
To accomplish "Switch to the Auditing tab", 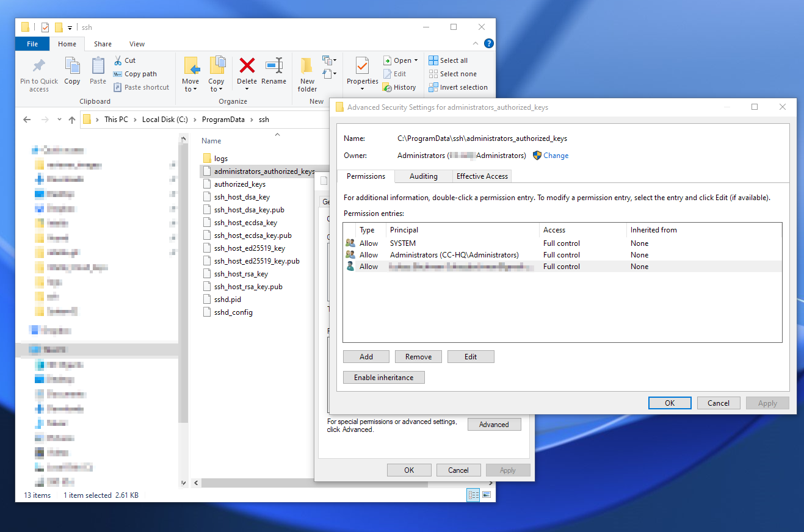I will coord(423,176).
